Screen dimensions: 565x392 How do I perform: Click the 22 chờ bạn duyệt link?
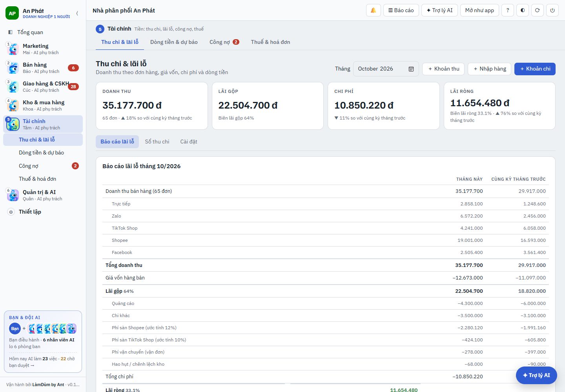pyautogui.click(x=42, y=362)
